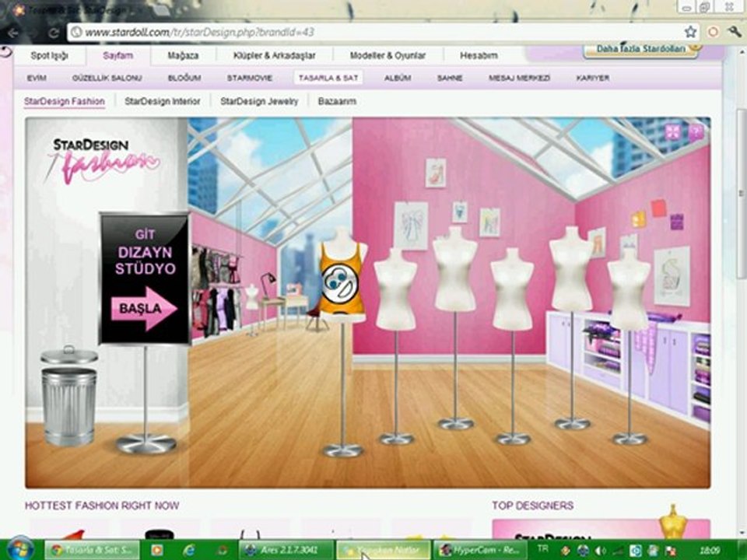Open the browser wrench settings menu
747x560 pixels.
pos(734,32)
